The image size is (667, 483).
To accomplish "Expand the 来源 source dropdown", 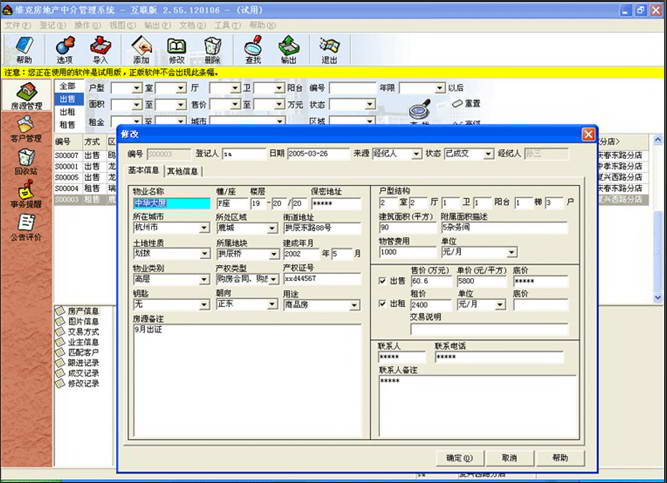I will tap(416, 154).
